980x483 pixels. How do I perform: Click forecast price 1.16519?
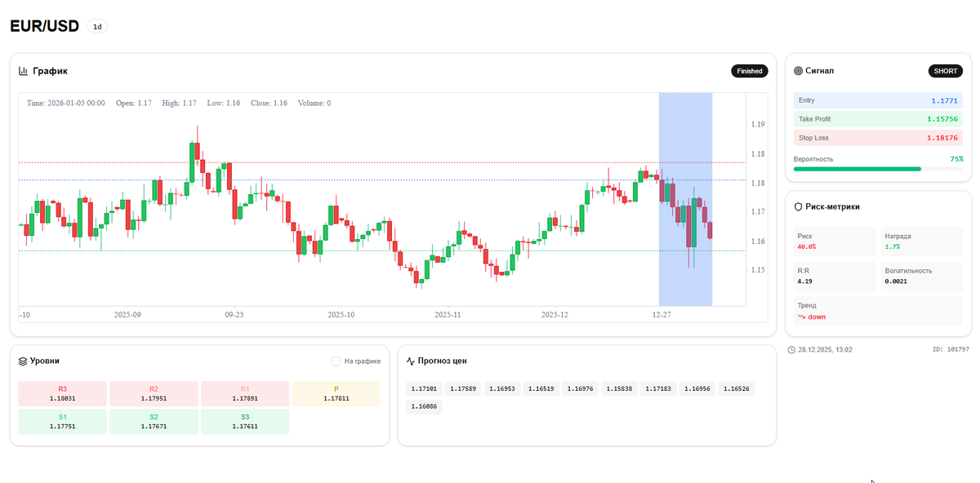(541, 389)
